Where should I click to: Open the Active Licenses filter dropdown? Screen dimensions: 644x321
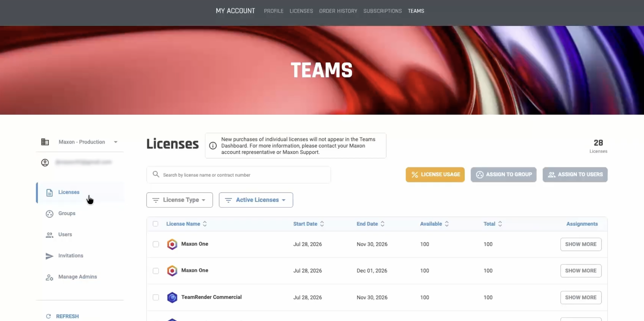(x=256, y=200)
